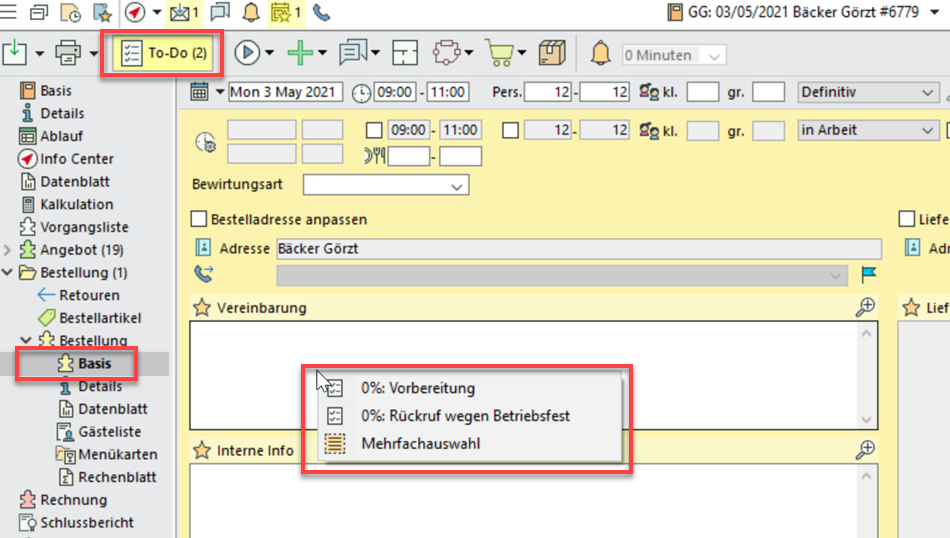Click the package box icon in toolbar
The width and height of the screenshot is (950, 538).
click(x=552, y=53)
